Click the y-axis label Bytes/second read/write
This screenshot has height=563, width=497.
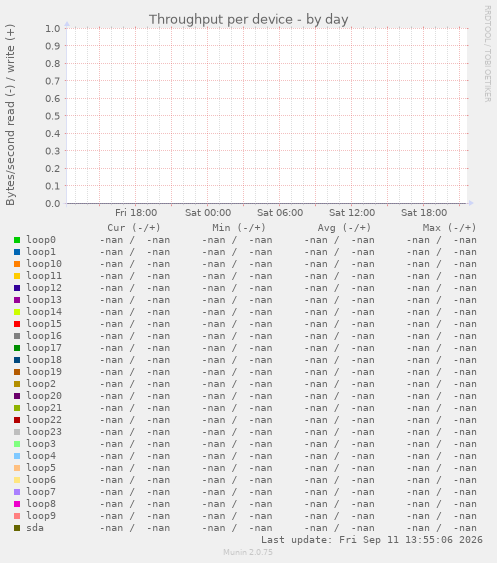coord(10,115)
